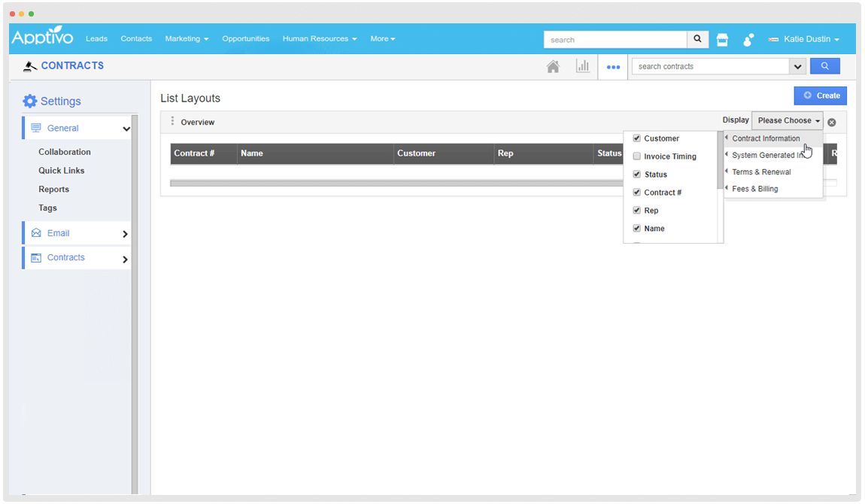Click the blue contracts search button
This screenshot has height=504, width=865.
point(825,66)
